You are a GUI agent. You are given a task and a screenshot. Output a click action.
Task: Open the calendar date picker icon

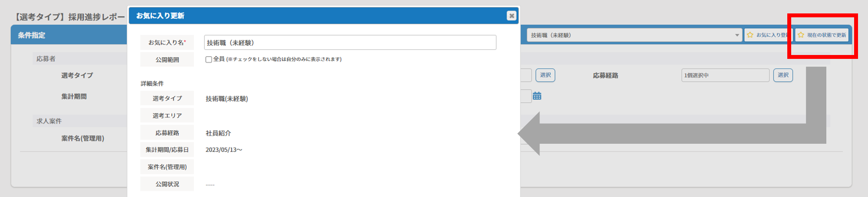coord(537,96)
